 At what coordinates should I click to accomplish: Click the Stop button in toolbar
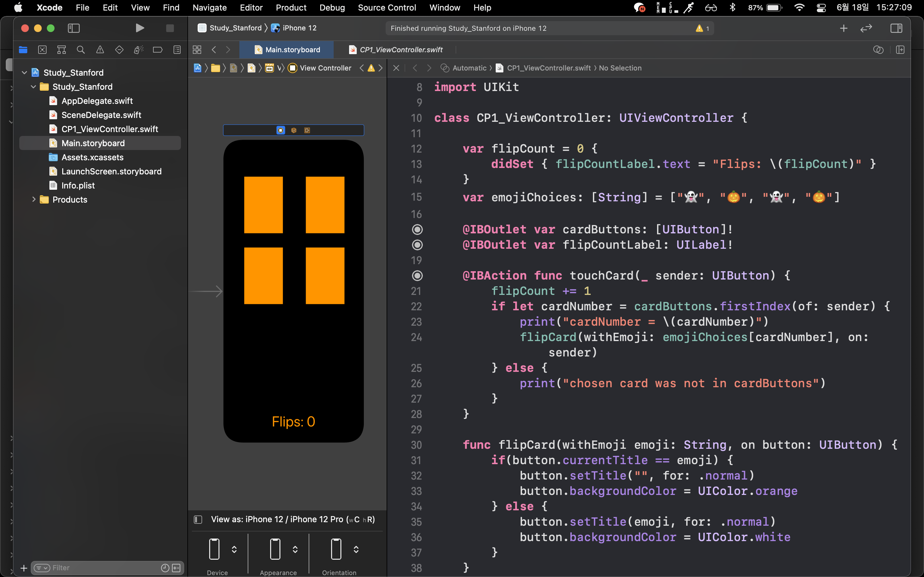[170, 28]
